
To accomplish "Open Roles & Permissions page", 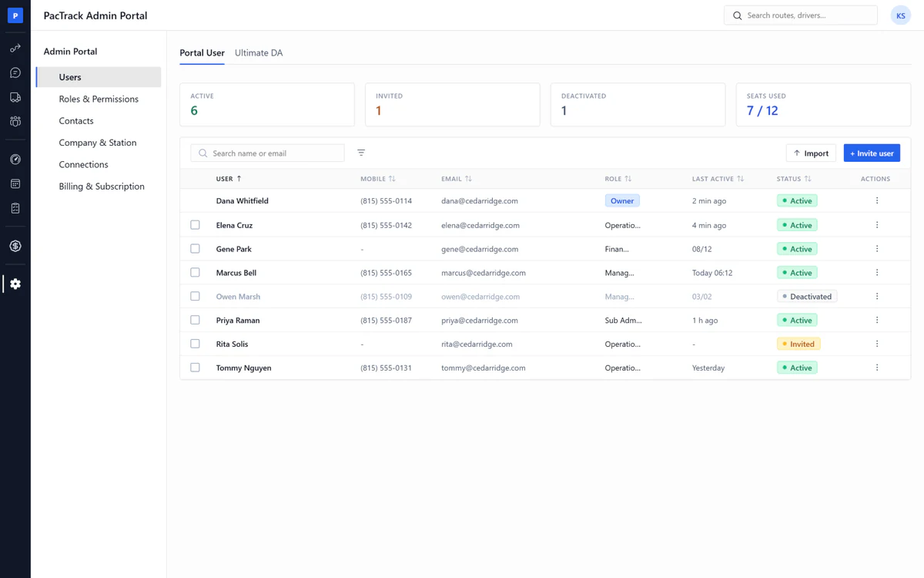I will coord(99,99).
